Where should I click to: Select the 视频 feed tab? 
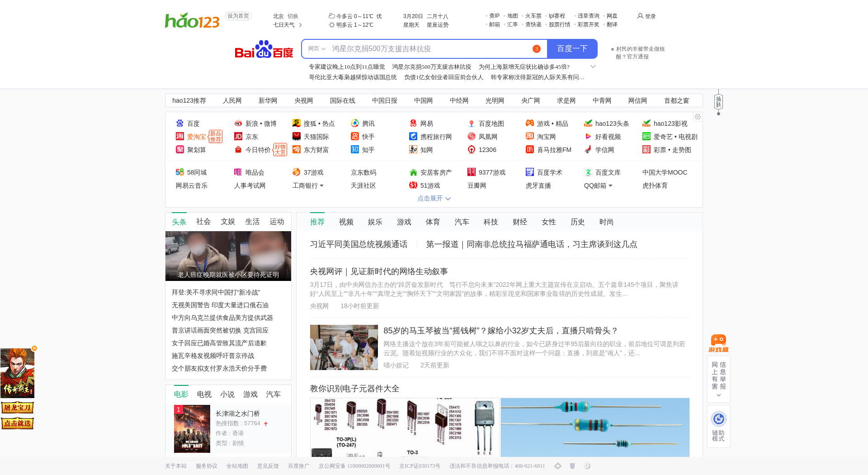346,222
